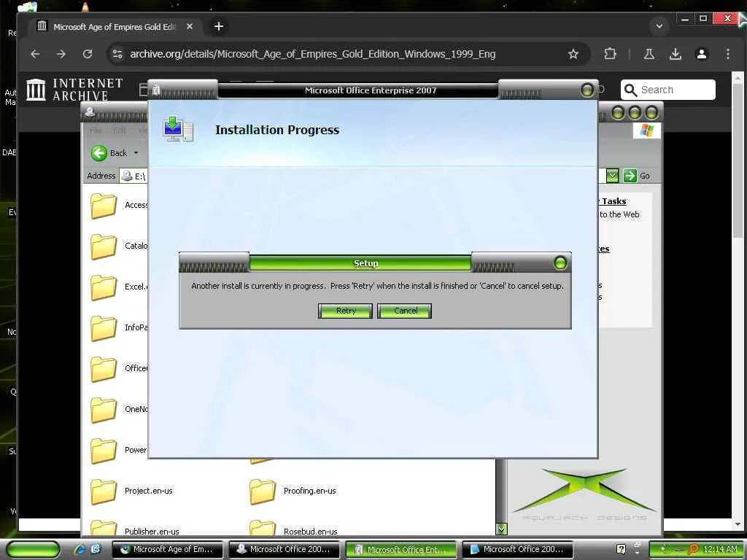Open the Chrome profile avatar
Screen dimensions: 747x560
coord(701,54)
